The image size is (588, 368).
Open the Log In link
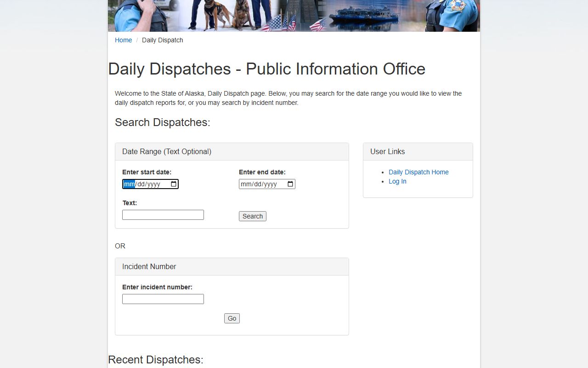coord(397,181)
